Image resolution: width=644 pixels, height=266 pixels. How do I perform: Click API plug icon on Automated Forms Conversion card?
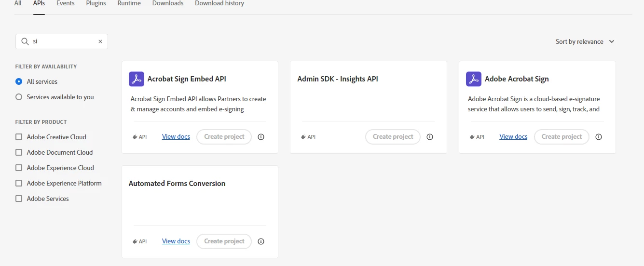(135, 241)
